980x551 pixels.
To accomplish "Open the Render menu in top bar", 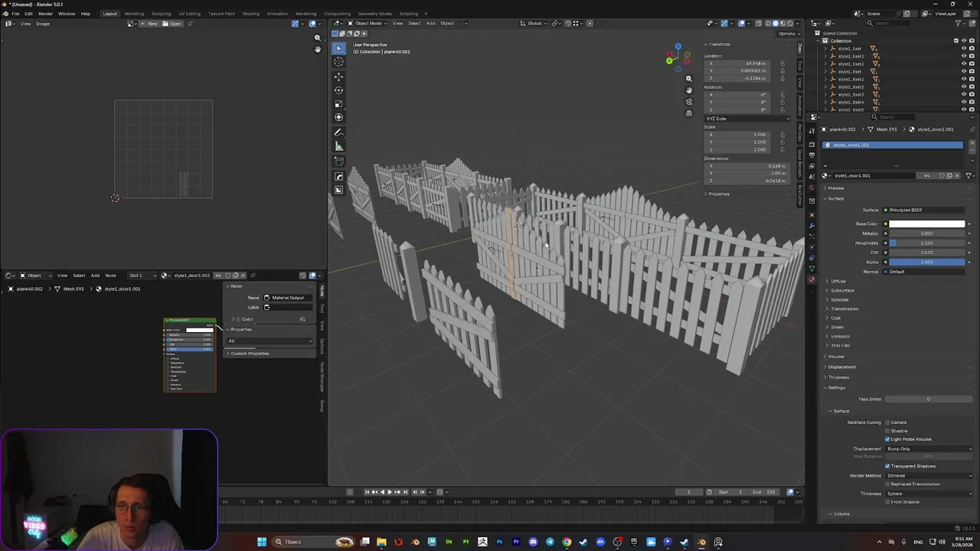I will (45, 14).
